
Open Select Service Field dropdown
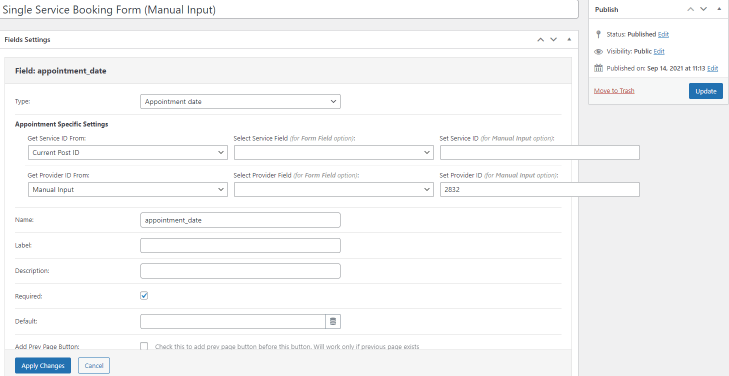[334, 152]
